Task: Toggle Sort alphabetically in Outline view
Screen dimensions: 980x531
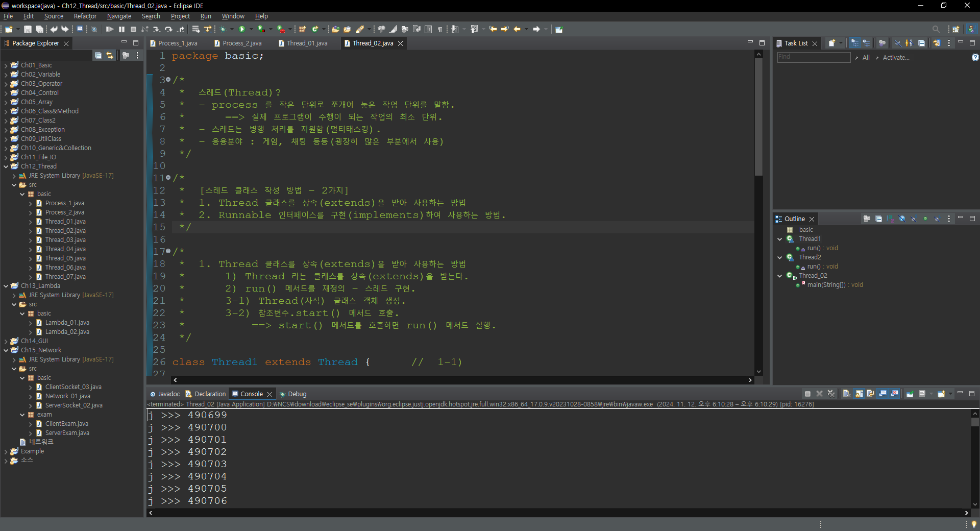Action: click(890, 219)
